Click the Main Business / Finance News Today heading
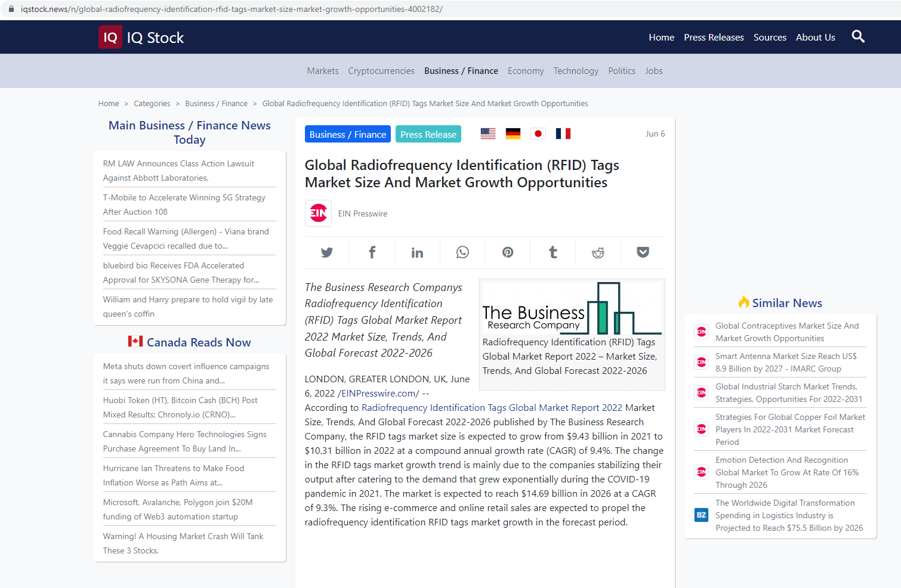Screen dimensions: 901x588 point(190,132)
